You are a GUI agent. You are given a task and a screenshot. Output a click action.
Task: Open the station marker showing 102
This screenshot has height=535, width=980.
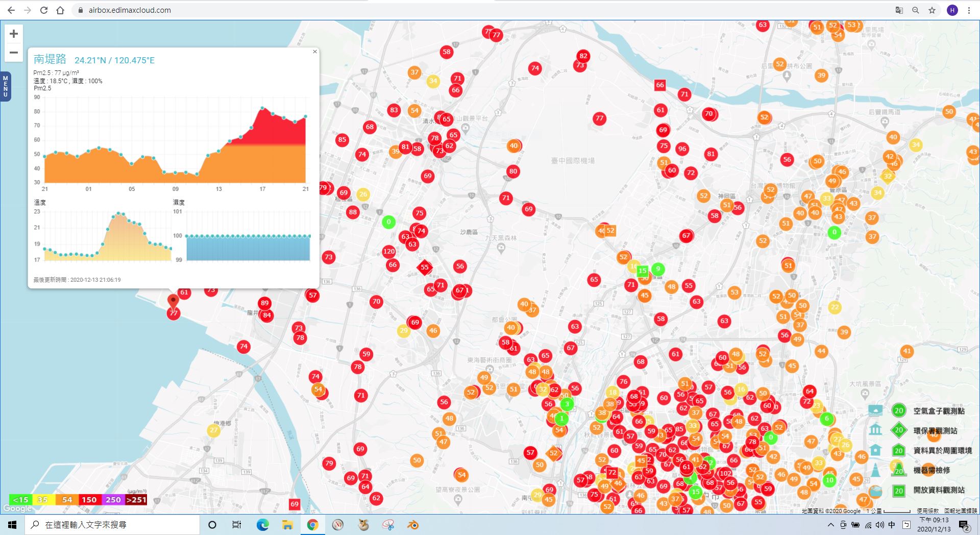tap(725, 473)
